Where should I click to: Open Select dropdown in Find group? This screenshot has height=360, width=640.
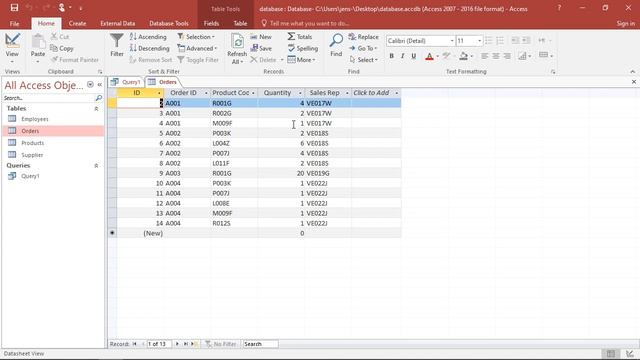point(363,60)
